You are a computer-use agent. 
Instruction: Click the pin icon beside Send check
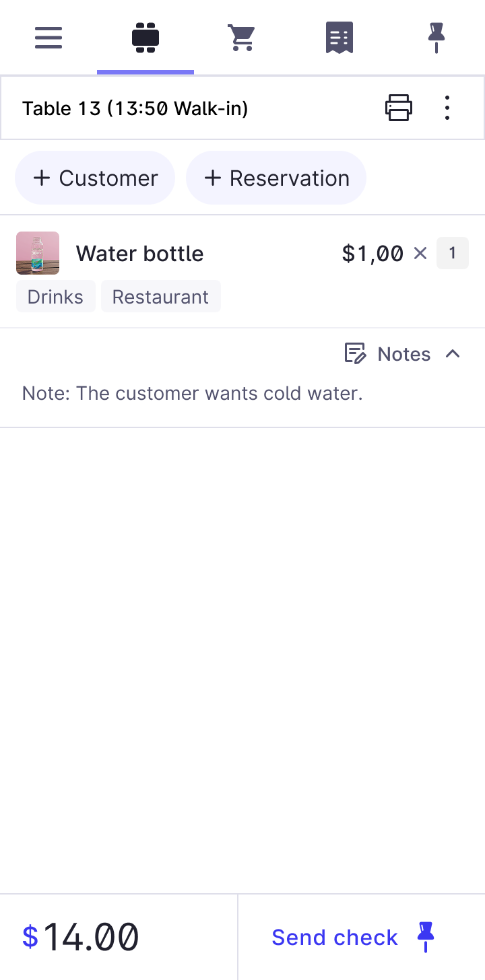425,937
